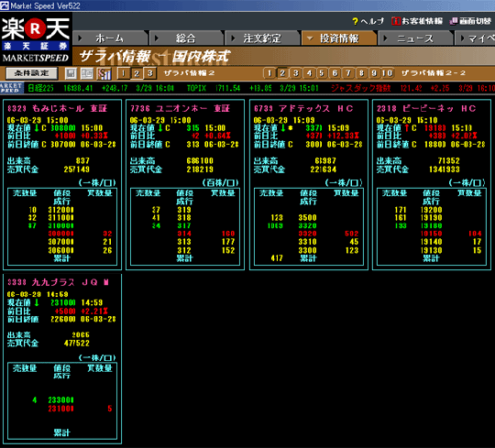Viewport: 495px width, 448px height.
Task: Click stock header 2318 ビービーネッ
Action: pos(426,108)
